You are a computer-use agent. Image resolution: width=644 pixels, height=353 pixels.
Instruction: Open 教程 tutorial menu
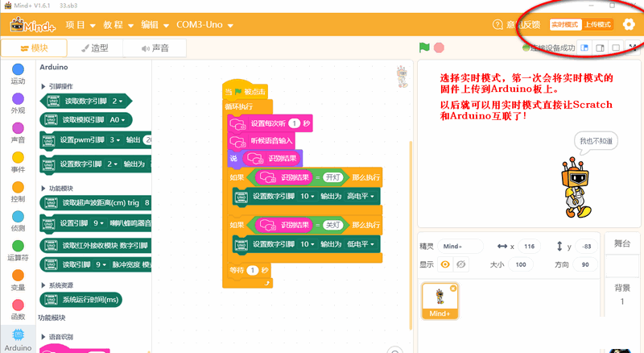[118, 25]
